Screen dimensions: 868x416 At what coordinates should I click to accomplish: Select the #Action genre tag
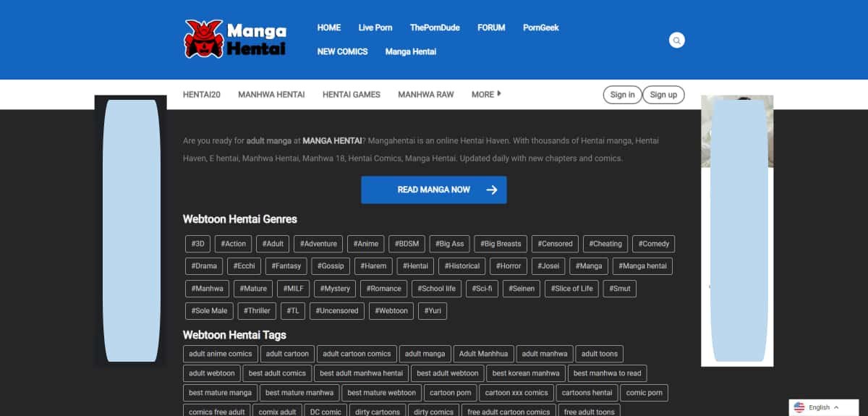coord(234,244)
